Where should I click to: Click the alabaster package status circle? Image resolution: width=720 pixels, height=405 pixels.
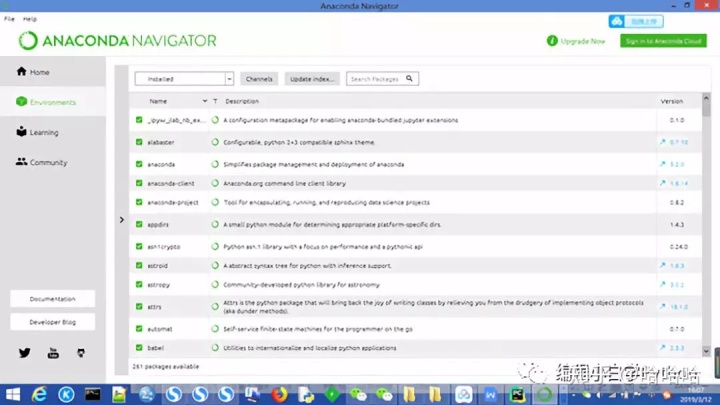[215, 142]
